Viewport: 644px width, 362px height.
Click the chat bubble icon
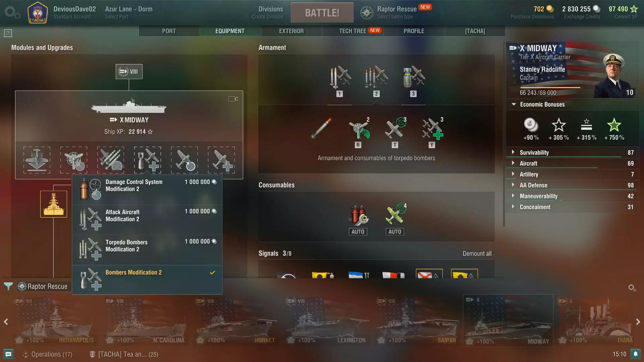point(8,354)
